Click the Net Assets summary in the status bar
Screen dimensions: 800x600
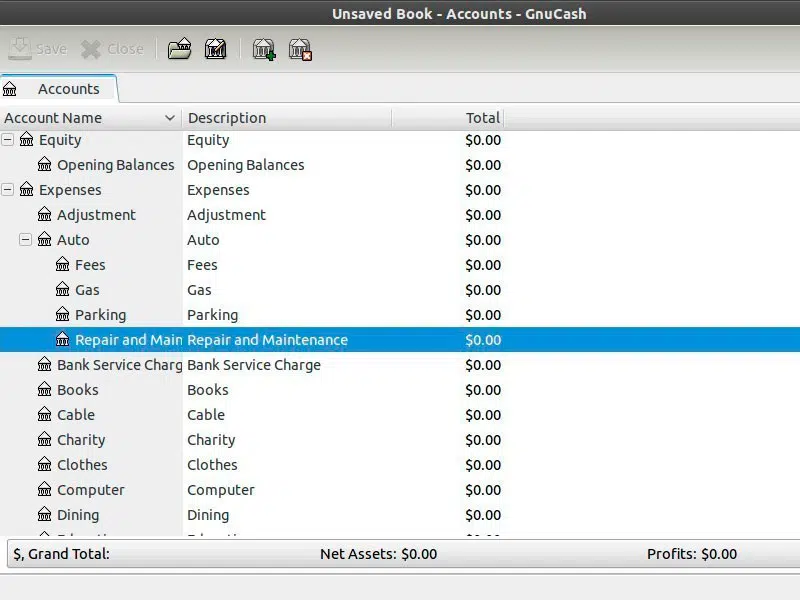(x=378, y=554)
